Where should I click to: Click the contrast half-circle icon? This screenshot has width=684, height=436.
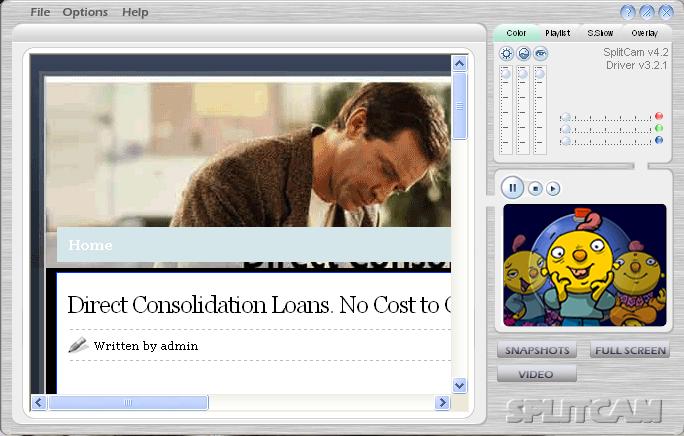pyautogui.click(x=523, y=54)
